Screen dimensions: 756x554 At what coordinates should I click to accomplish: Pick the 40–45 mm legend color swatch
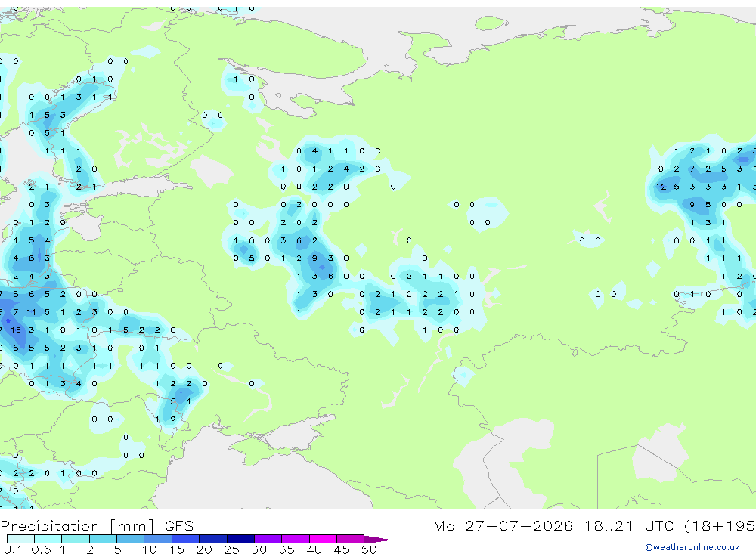point(323,539)
